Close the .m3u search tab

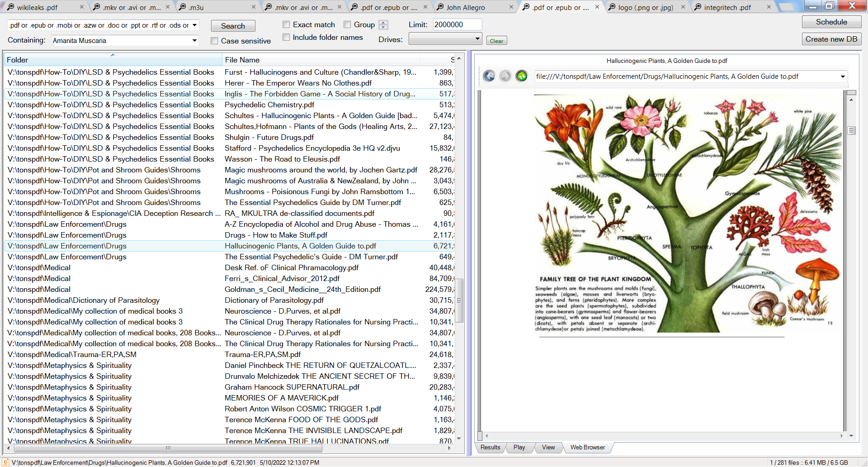tap(253, 7)
